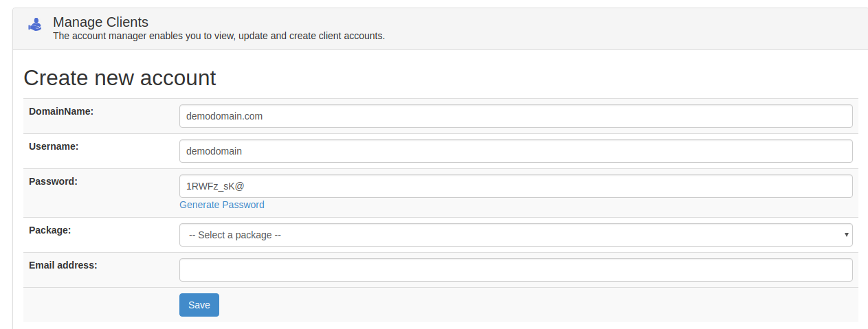Click the Generate Password link
This screenshot has width=868, height=329.
222,205
